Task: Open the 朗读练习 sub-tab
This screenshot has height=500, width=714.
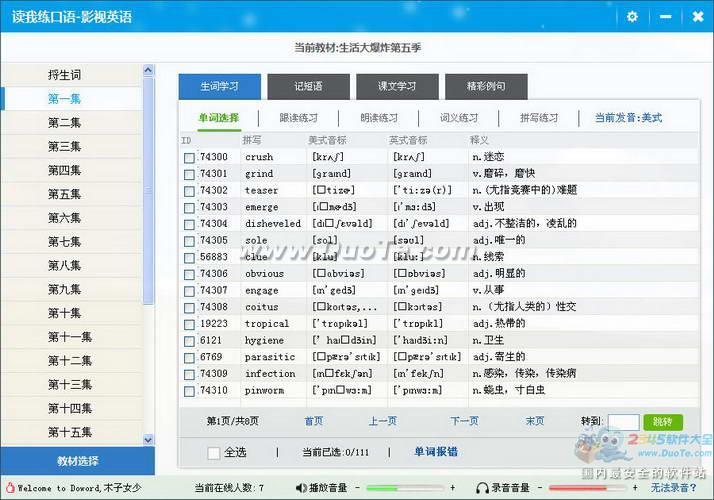Action: click(379, 118)
